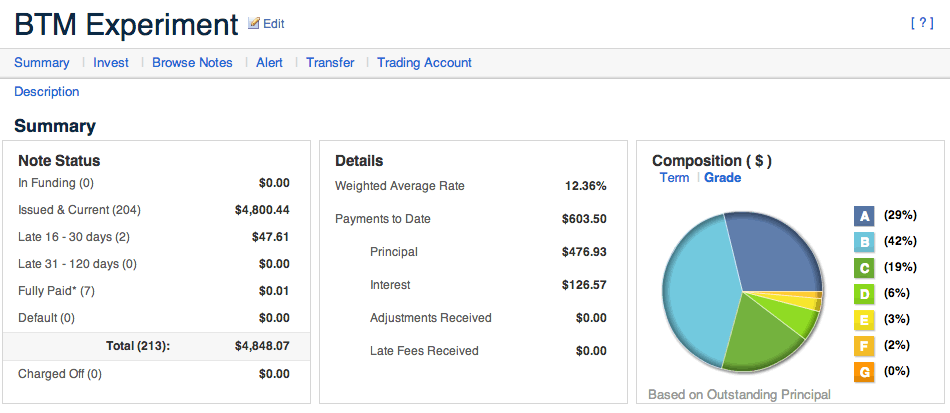Select the Transfer menu item

tap(330, 62)
